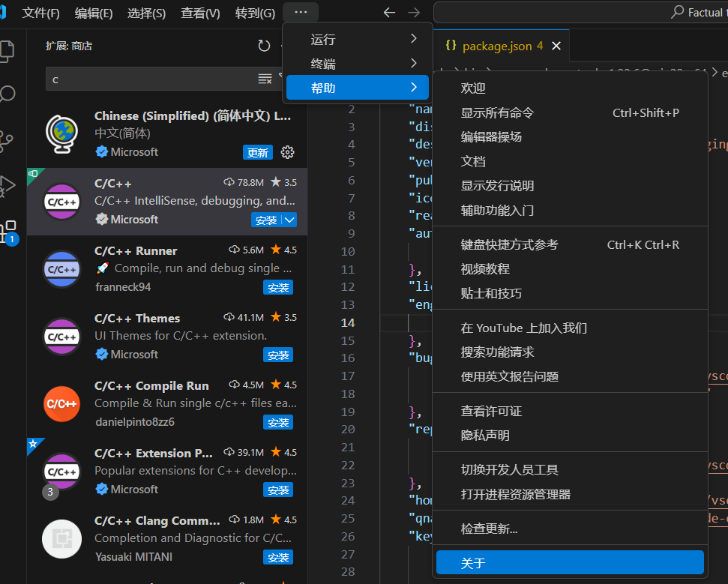Screen dimensions: 728x584
Task: Click the package.json file braces icon
Action: (451, 46)
